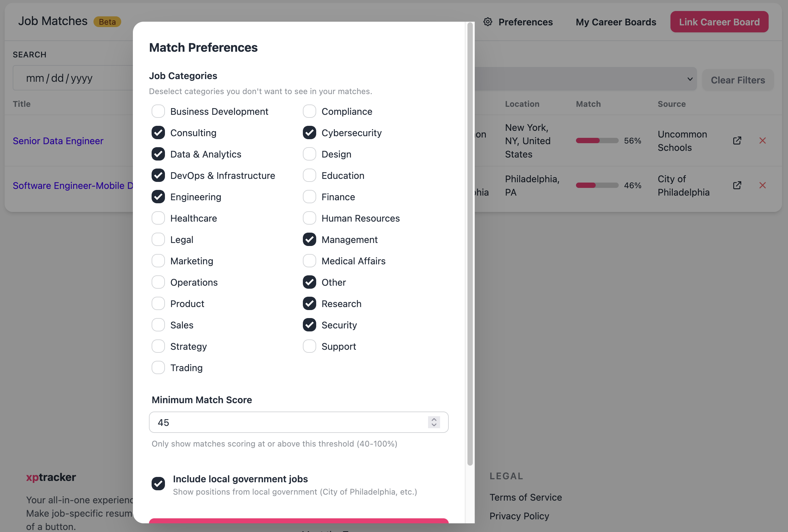The image size is (788, 532).
Task: Check the Finance category
Action: click(309, 197)
